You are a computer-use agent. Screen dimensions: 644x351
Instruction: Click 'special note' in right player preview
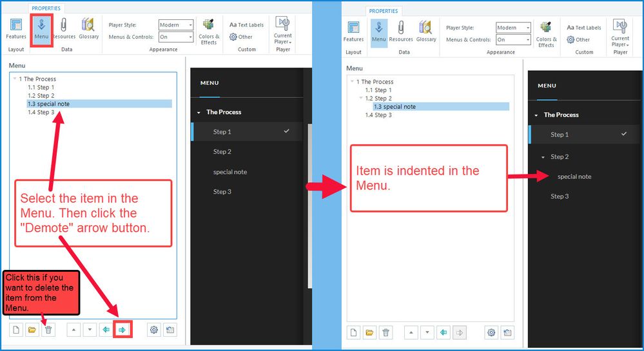pos(574,177)
